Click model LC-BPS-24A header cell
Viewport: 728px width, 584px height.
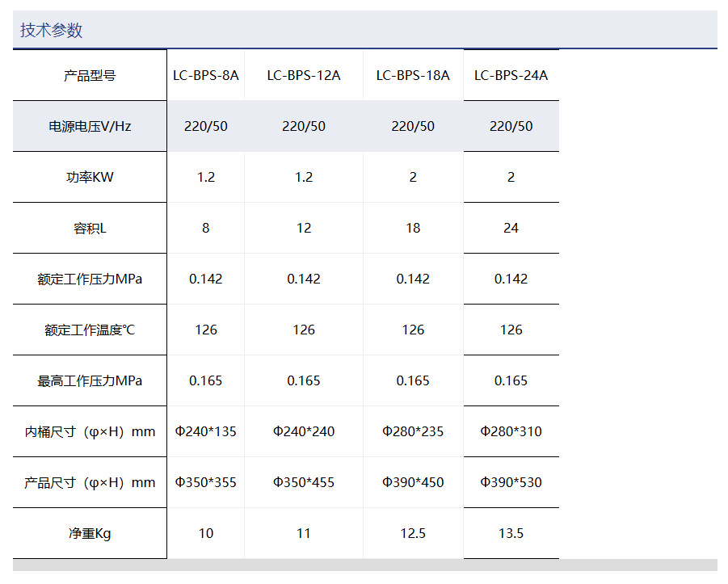coord(511,75)
